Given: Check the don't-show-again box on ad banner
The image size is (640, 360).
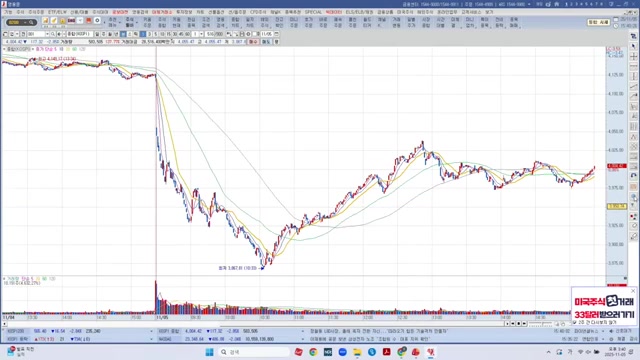Looking at the screenshot, I should click(x=575, y=322).
